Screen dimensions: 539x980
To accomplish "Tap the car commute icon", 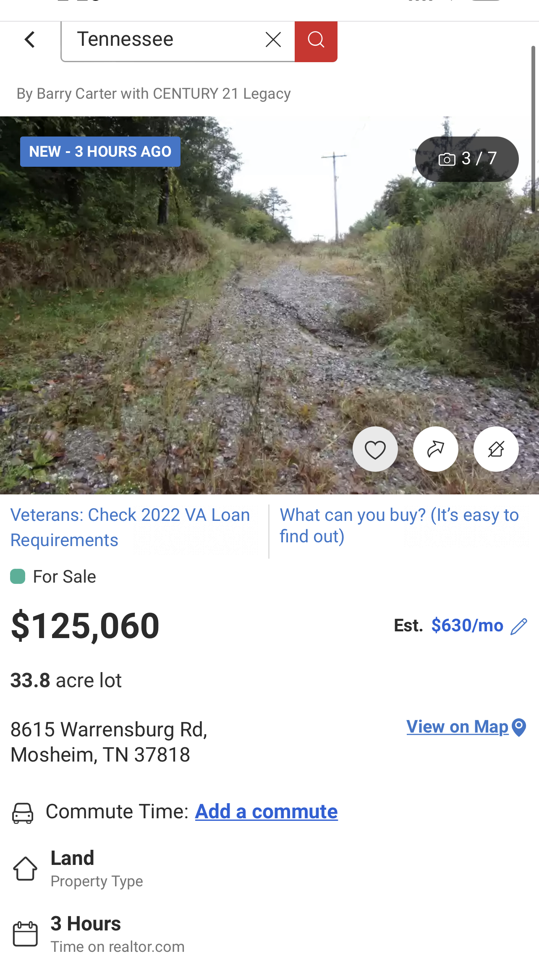I will pos(23,813).
